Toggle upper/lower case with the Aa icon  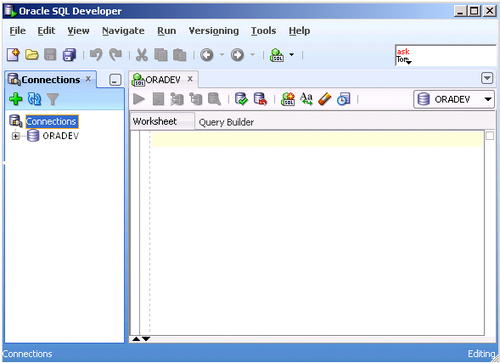click(306, 99)
